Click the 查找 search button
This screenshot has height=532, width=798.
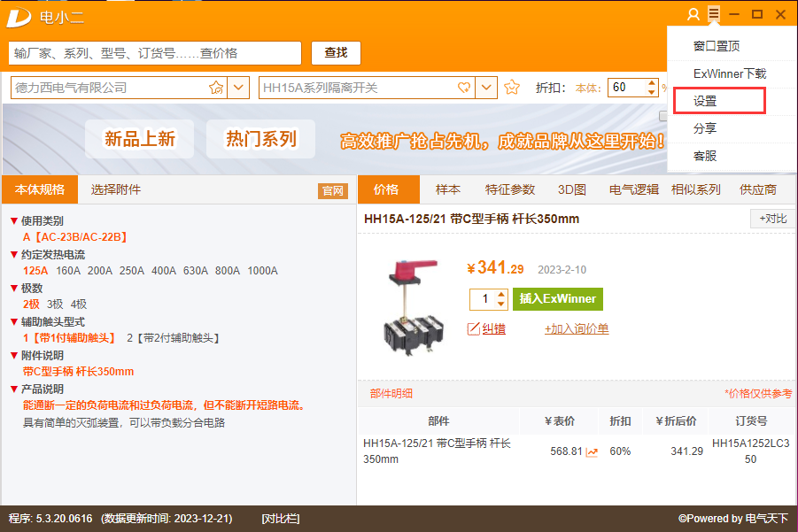pyautogui.click(x=336, y=53)
